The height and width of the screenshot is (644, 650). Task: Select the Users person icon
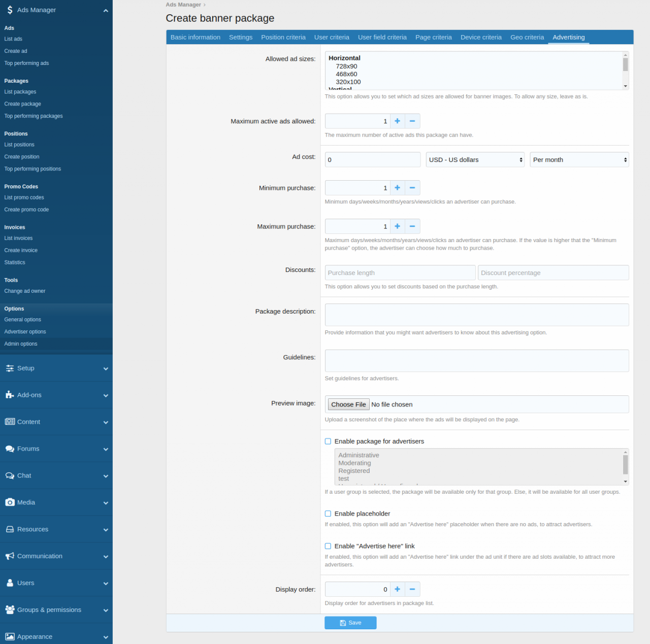[x=10, y=583]
